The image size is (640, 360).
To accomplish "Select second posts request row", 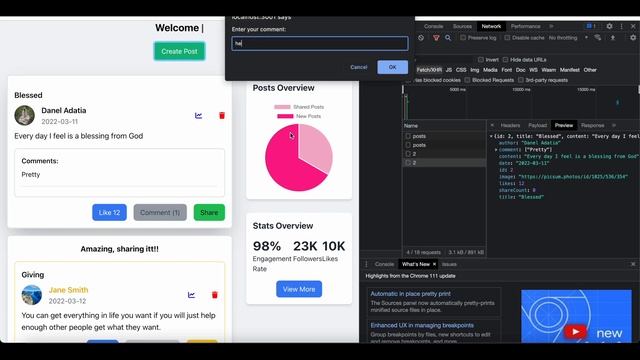I will (444, 145).
